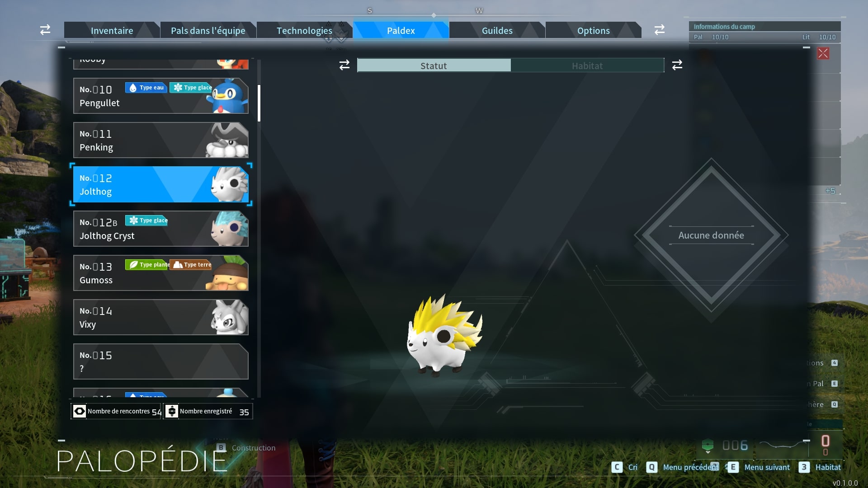
Task: Select Vixy entry No.014
Action: (160, 317)
